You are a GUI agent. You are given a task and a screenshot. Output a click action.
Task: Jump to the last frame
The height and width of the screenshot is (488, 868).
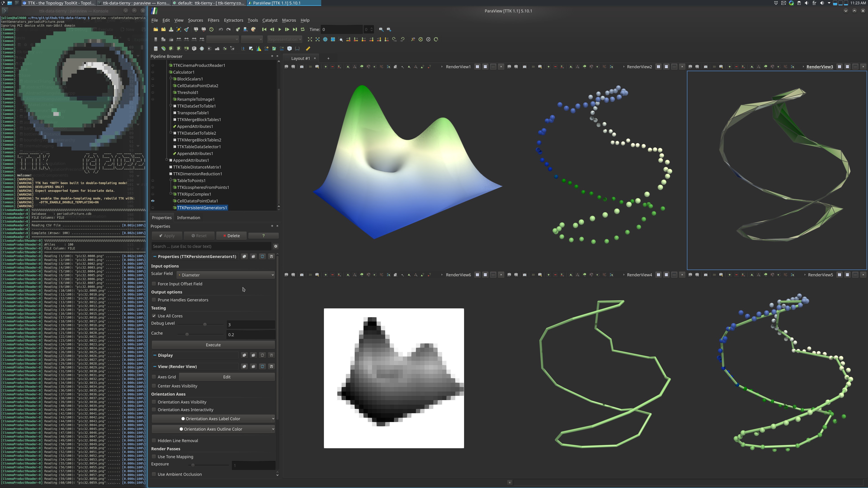click(295, 30)
